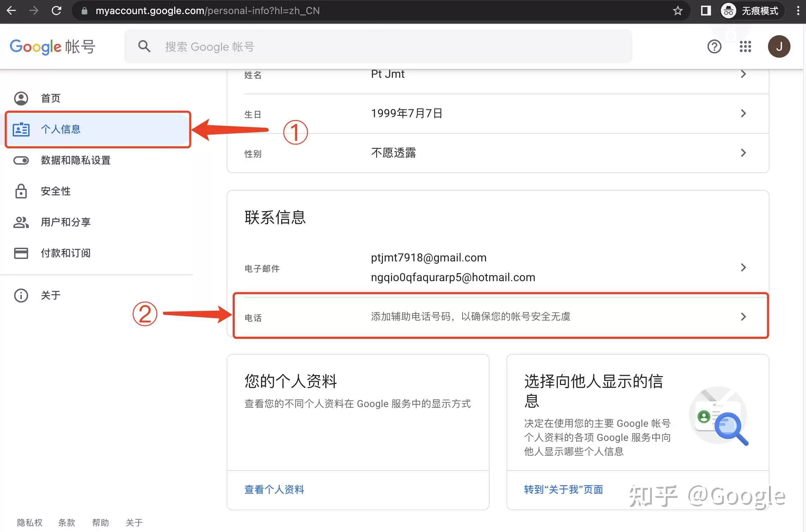Click the help question mark icon
Screen dimensions: 806x532
(714, 46)
